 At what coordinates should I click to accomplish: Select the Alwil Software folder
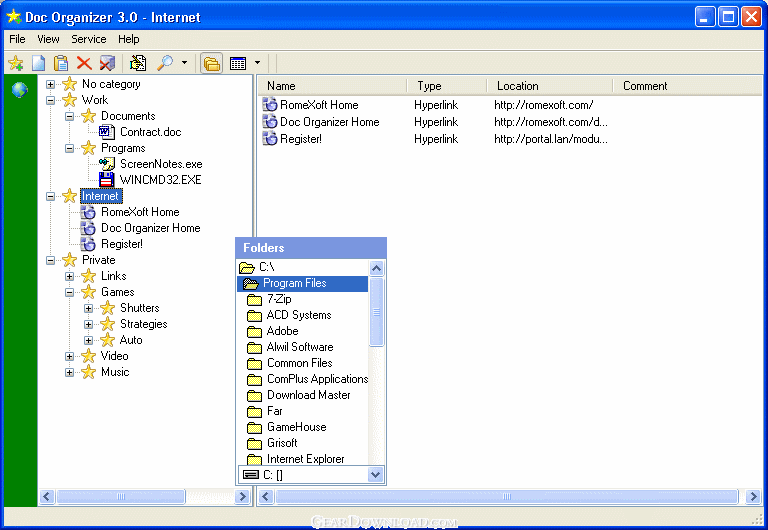pyautogui.click(x=300, y=347)
